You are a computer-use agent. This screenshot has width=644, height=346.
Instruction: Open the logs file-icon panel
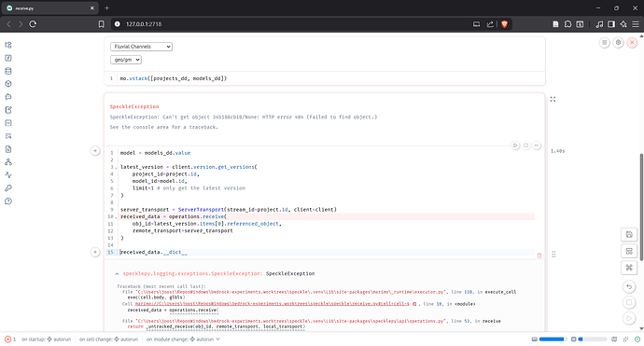pos(8,149)
